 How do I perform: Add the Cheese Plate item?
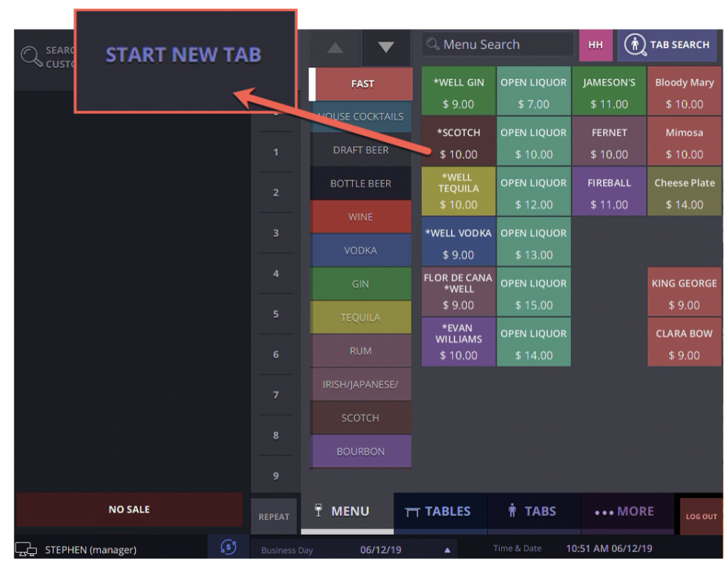[684, 192]
